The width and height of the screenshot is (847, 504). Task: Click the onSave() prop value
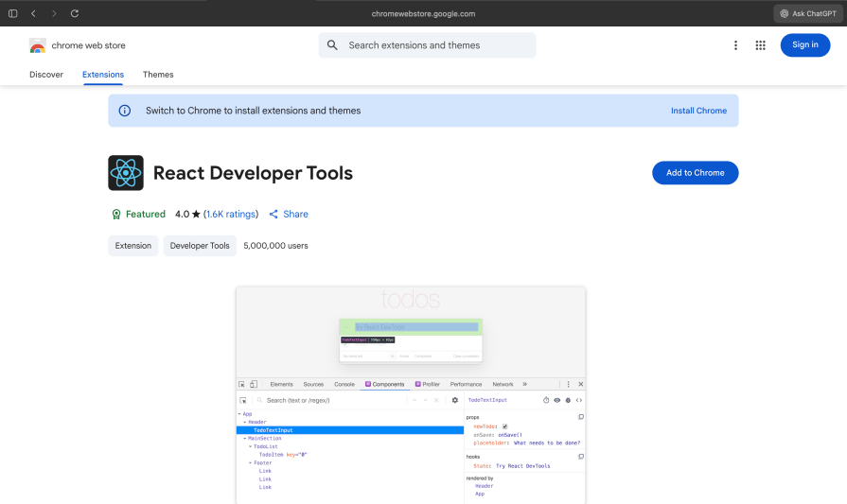[x=510, y=435]
